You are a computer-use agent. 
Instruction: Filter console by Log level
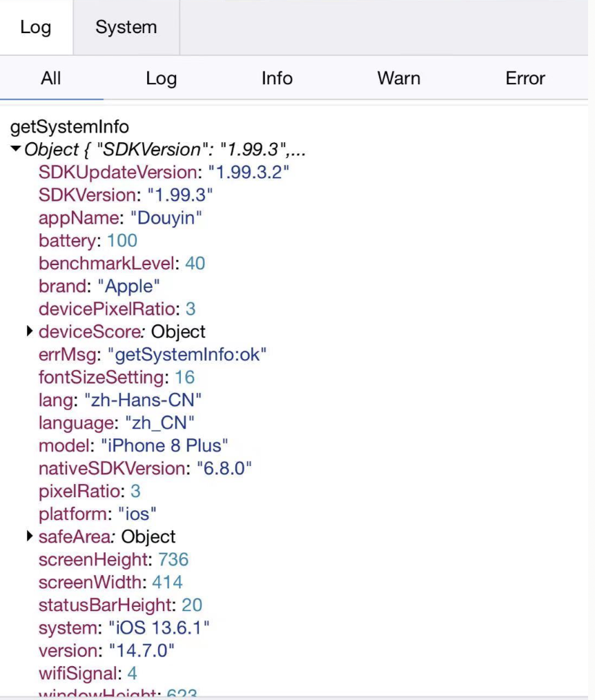pos(161,78)
